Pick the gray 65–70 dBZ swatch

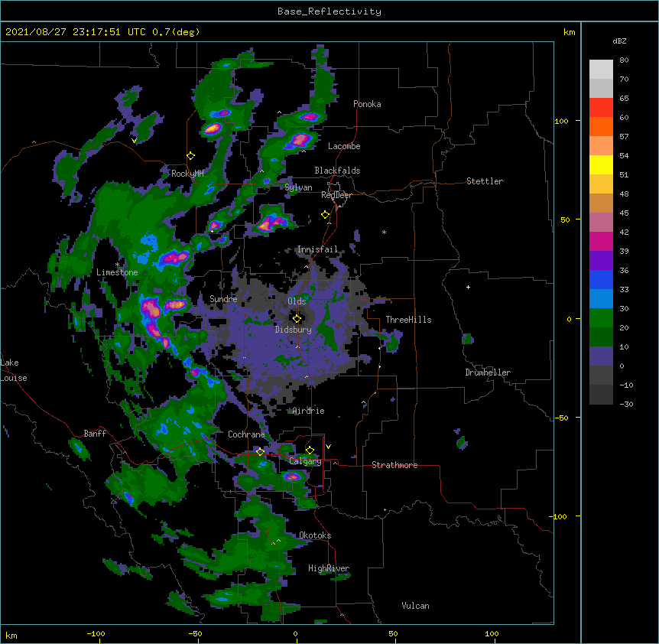[601, 88]
